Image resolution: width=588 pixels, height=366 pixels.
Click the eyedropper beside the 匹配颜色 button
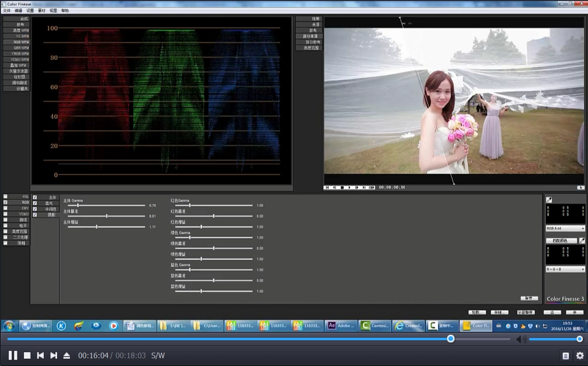pyautogui.click(x=582, y=240)
